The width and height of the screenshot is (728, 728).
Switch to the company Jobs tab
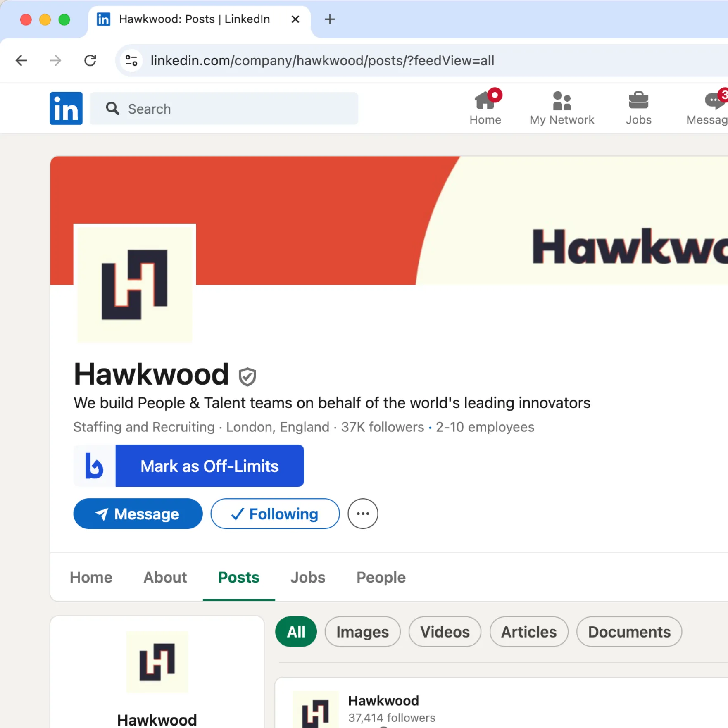[307, 577]
